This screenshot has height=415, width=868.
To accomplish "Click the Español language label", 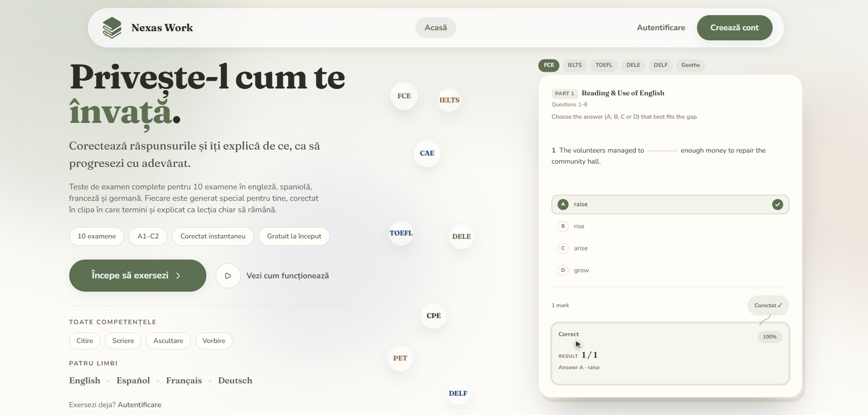I will [x=133, y=381].
